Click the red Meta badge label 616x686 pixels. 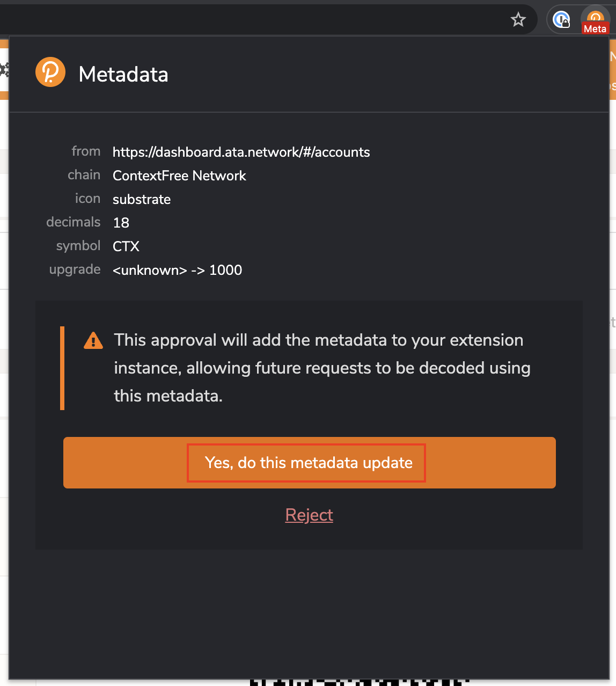595,29
